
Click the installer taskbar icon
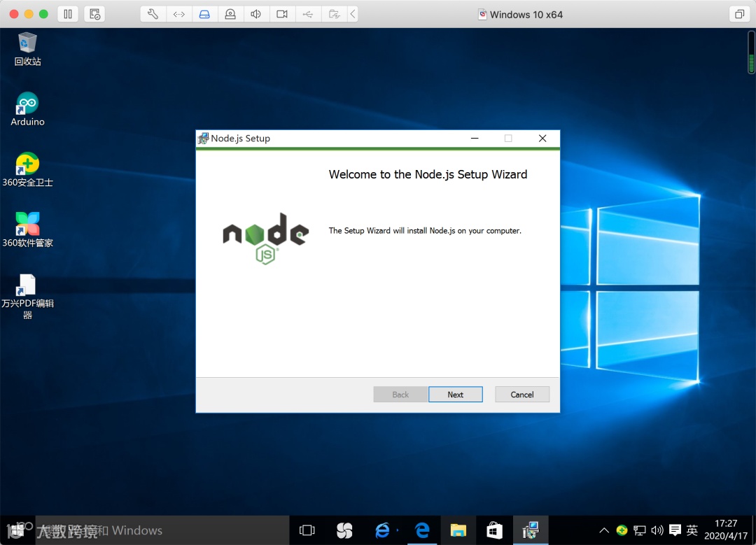pyautogui.click(x=531, y=530)
